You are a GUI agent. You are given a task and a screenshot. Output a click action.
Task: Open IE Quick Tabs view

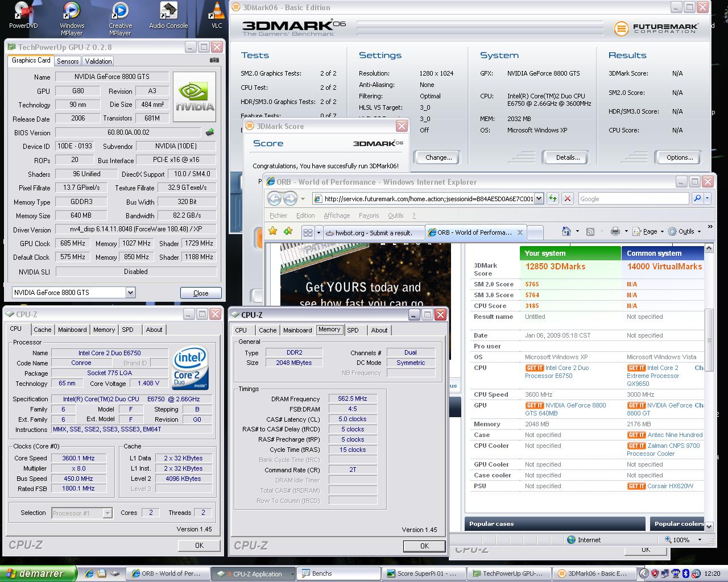pyautogui.click(x=308, y=232)
